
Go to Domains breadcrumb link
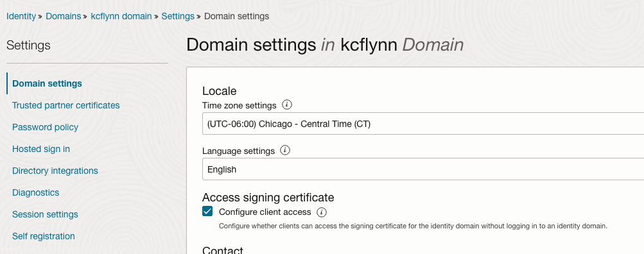[64, 17]
